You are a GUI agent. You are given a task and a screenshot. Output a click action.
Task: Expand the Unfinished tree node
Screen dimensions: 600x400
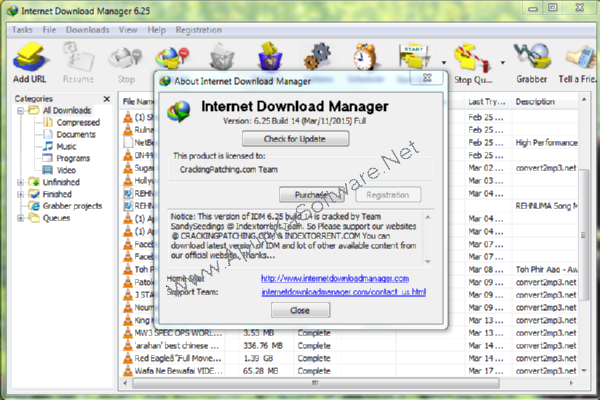click(21, 182)
